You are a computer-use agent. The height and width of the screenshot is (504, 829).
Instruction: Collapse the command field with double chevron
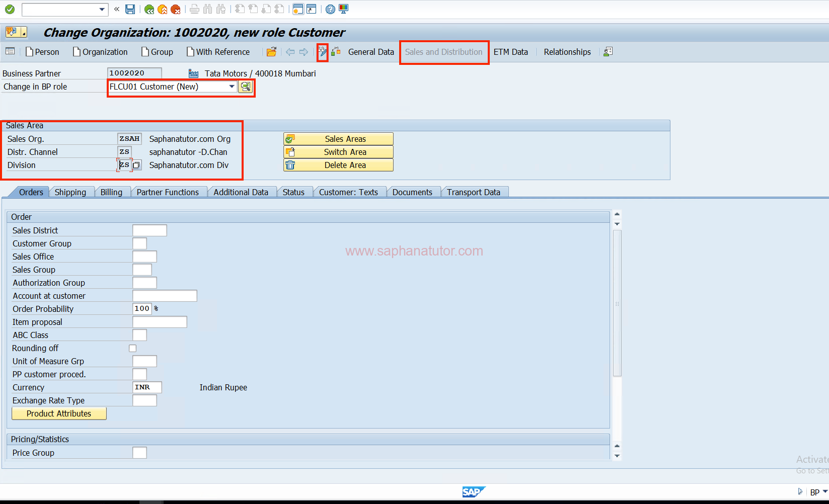point(117,9)
